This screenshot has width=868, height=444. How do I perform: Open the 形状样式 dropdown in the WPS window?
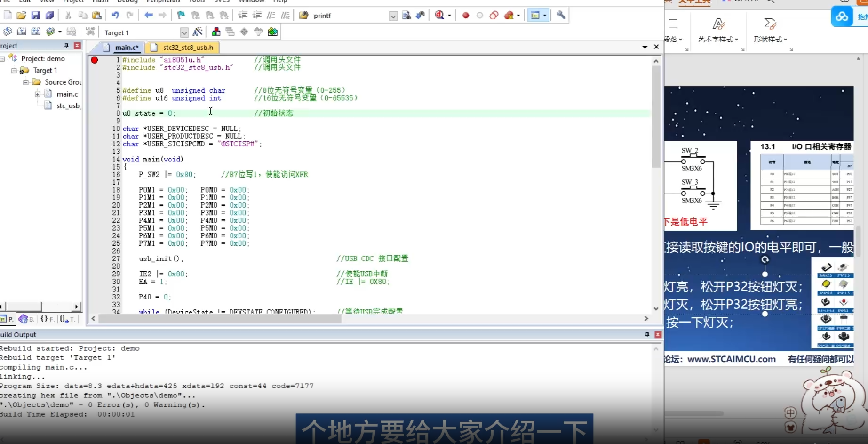[770, 40]
